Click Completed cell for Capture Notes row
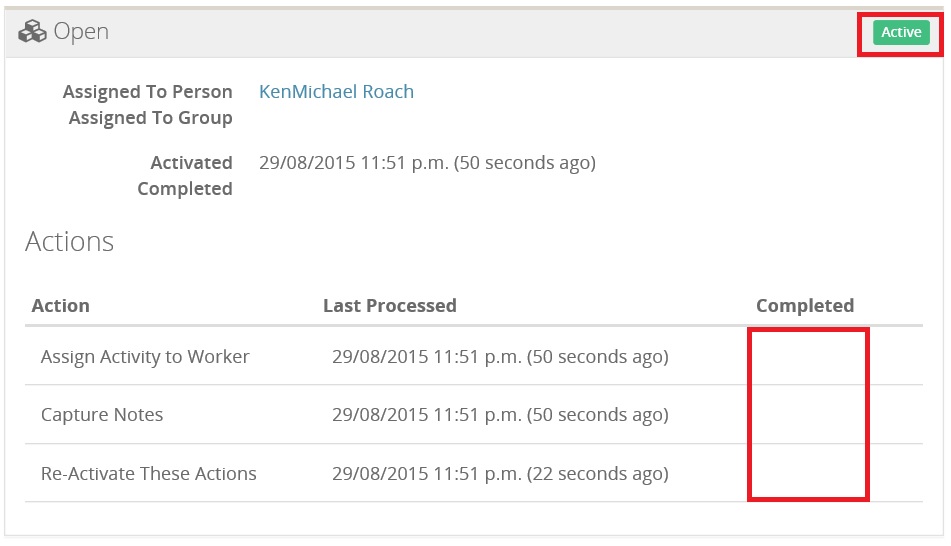 point(808,415)
